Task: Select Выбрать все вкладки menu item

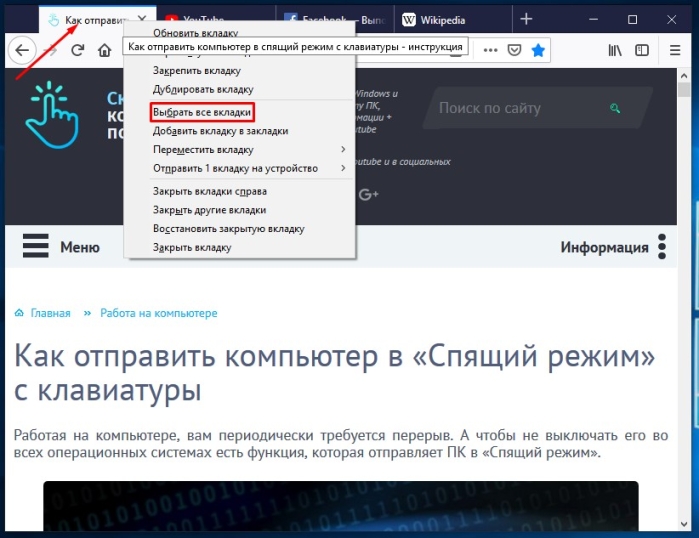Action: pos(239,112)
